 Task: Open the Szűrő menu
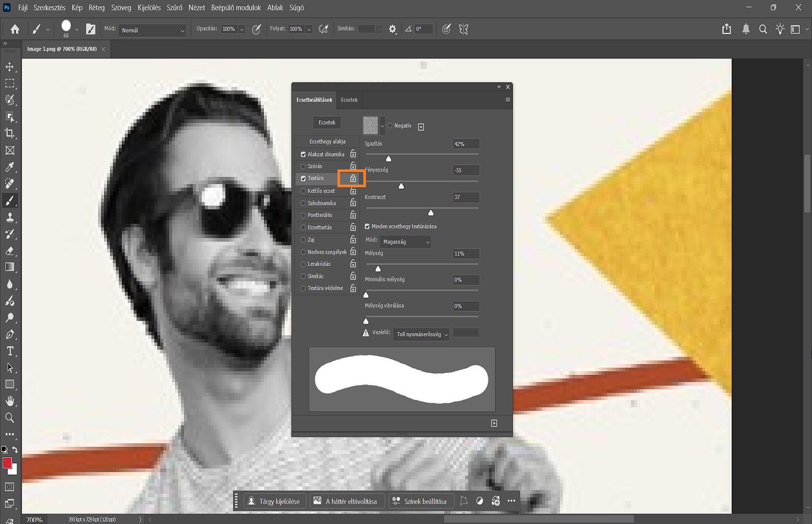(175, 8)
